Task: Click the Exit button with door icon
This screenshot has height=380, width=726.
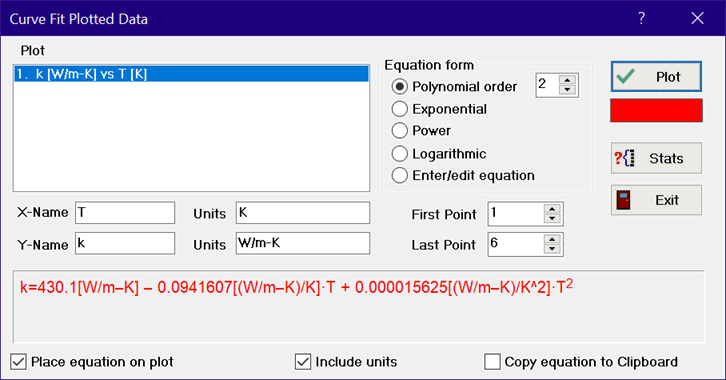Action: click(656, 200)
